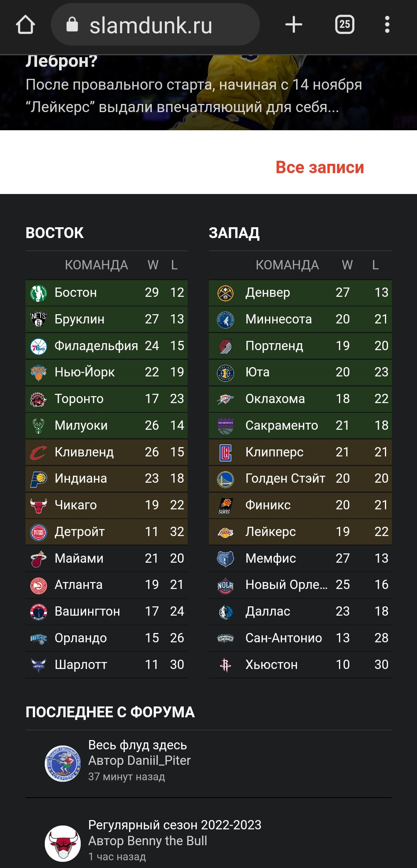Screen dimensions: 417x868
Task: Tap Daniil_Piter's forum avatar
Action: [x=63, y=763]
